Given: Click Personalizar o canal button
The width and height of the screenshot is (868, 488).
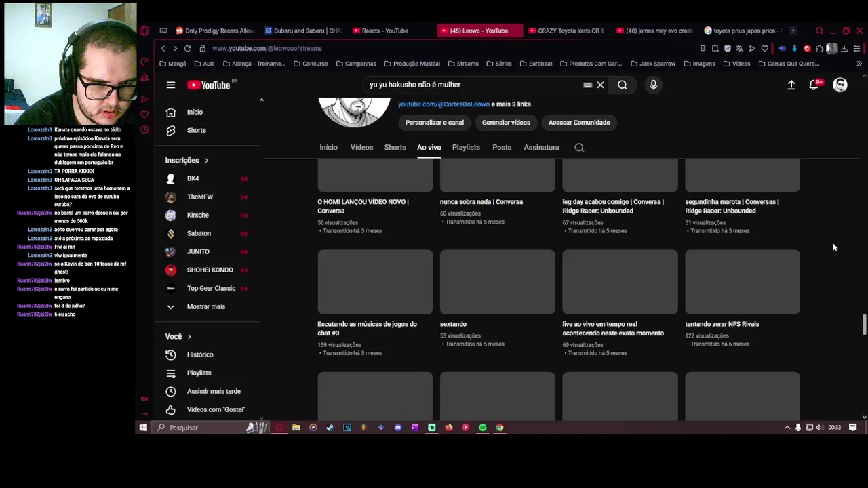Looking at the screenshot, I should click(434, 123).
